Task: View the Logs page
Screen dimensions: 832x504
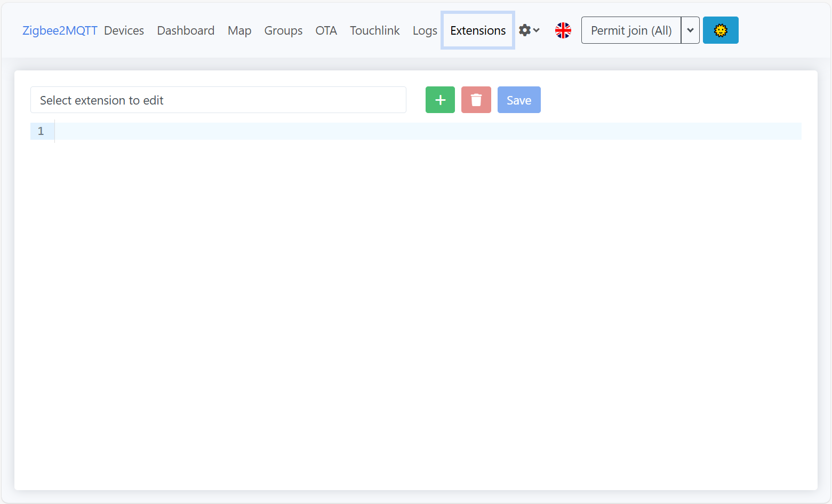Action: click(x=425, y=30)
